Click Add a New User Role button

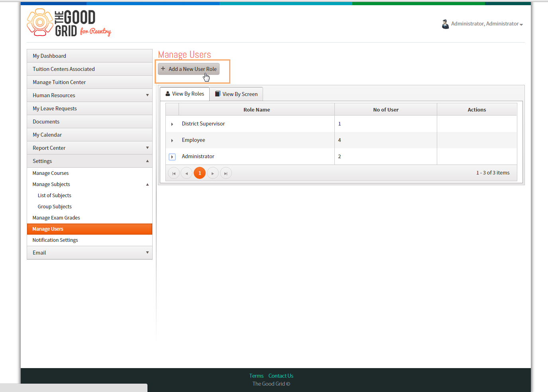pos(189,69)
